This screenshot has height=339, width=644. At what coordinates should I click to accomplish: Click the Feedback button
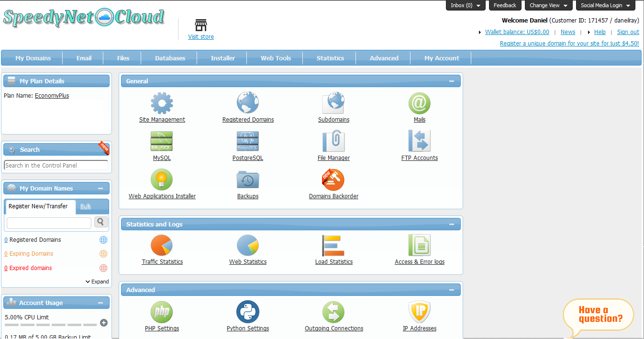tap(505, 5)
